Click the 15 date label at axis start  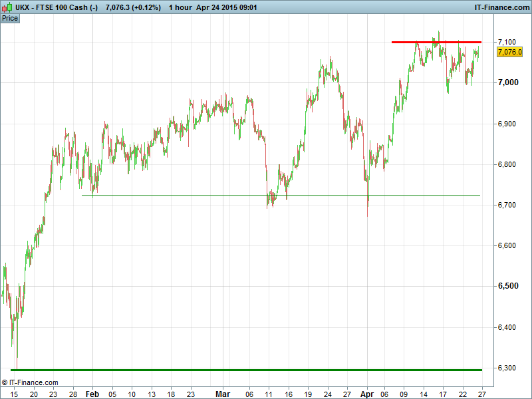click(x=14, y=394)
